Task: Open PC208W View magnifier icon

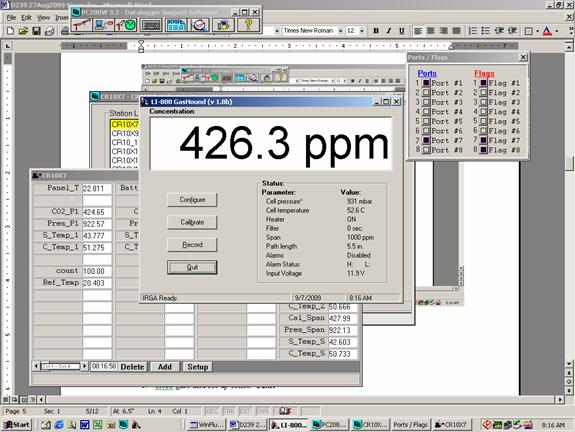Action: 200,25
